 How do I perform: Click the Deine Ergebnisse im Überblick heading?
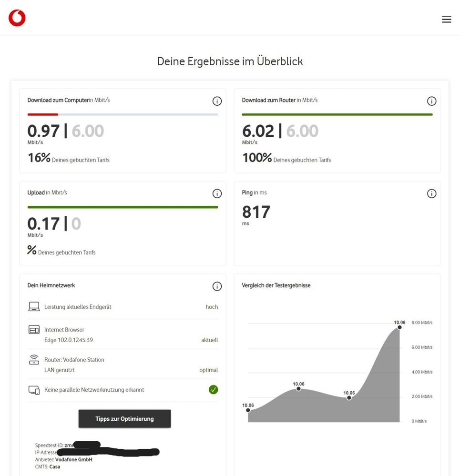(x=230, y=61)
